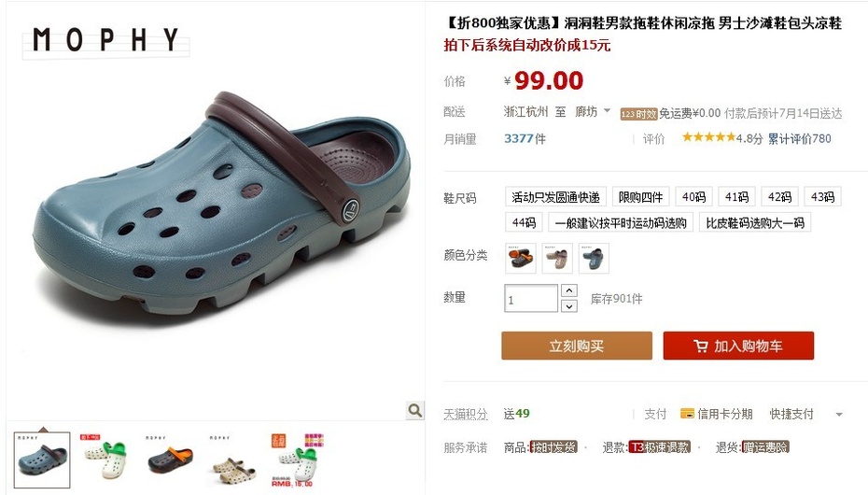Open the 累计评价780 reviews link

pos(799,138)
